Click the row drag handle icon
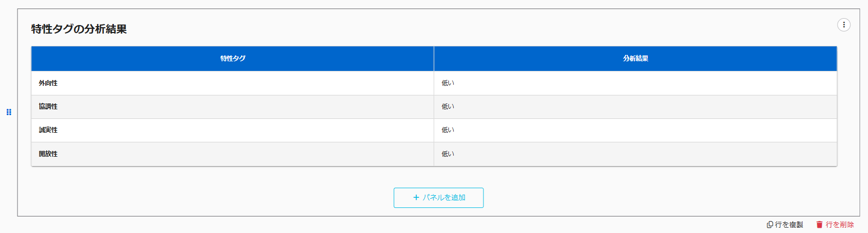Viewport: 868px width, 233px height. [x=9, y=112]
